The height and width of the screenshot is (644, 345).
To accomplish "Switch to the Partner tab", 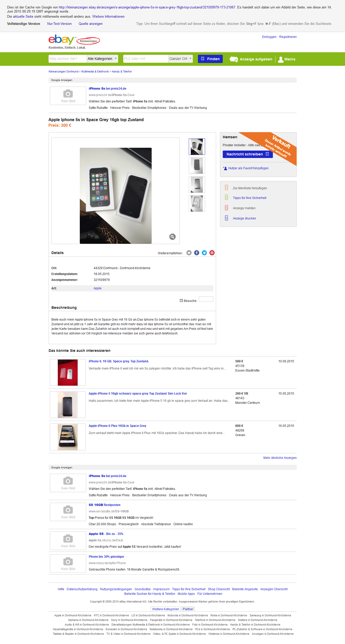I will (x=188, y=609).
